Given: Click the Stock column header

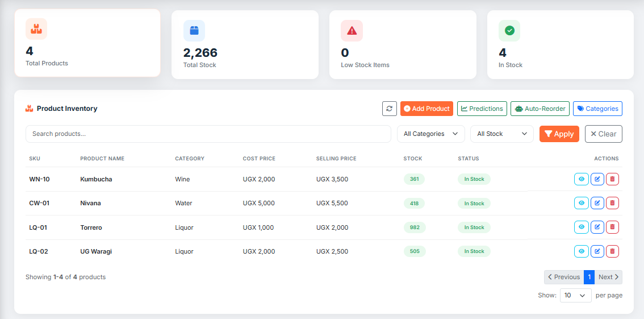Looking at the screenshot, I should (x=413, y=159).
